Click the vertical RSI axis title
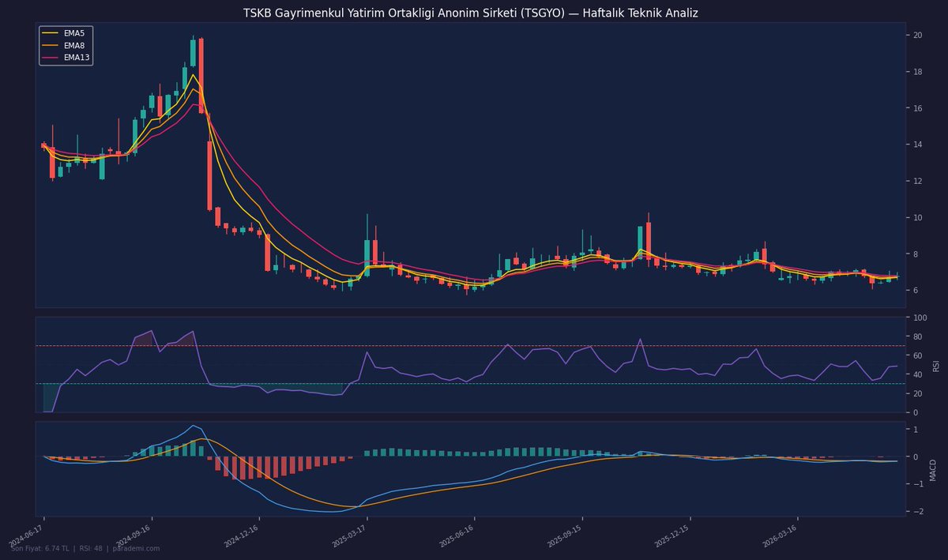Viewport: 948px width, 560px height. (x=936, y=365)
